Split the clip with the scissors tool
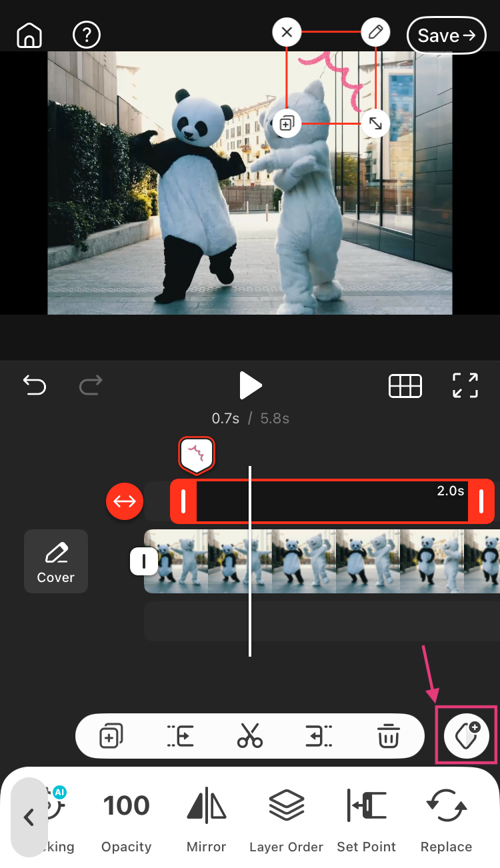The height and width of the screenshot is (868, 500). coord(250,736)
